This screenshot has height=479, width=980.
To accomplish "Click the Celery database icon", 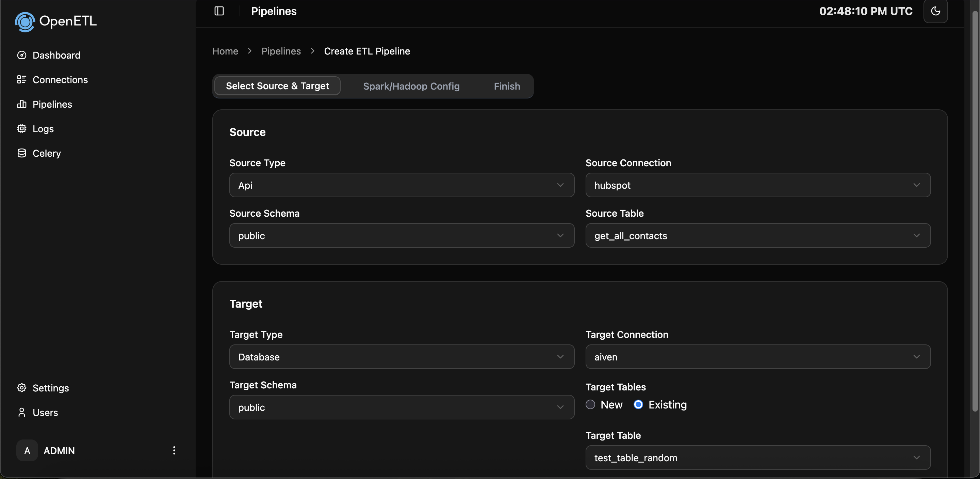I will (22, 153).
